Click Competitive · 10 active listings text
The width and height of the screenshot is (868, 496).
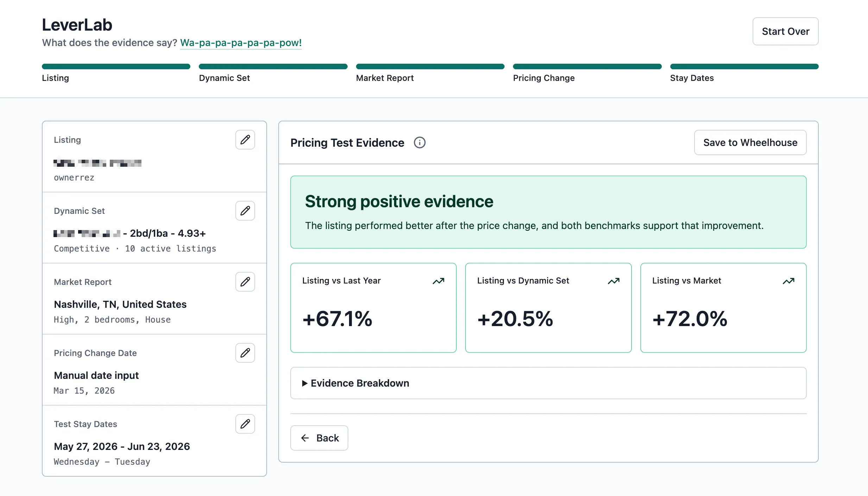tap(135, 249)
